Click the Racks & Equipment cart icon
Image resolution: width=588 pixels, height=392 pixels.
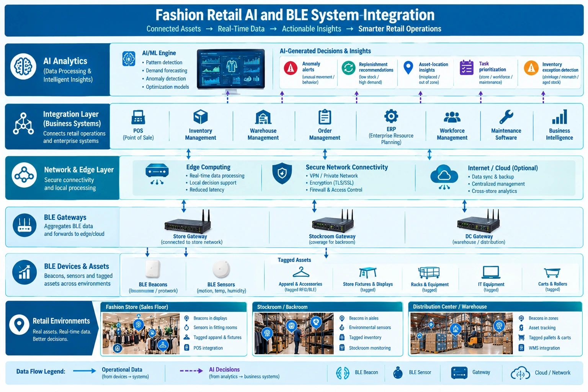pos(429,273)
